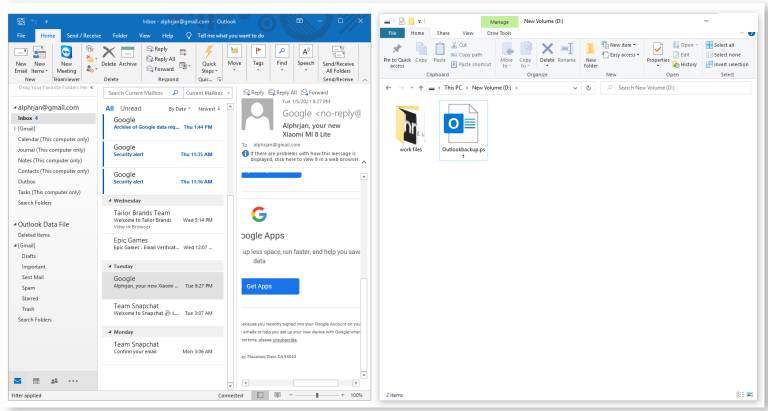The height and width of the screenshot is (411, 768).
Task: Click Forward in the reading pane
Action: [314, 93]
